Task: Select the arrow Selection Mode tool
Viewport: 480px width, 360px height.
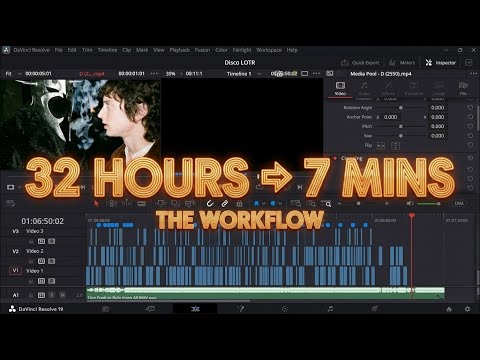Action: (96, 203)
